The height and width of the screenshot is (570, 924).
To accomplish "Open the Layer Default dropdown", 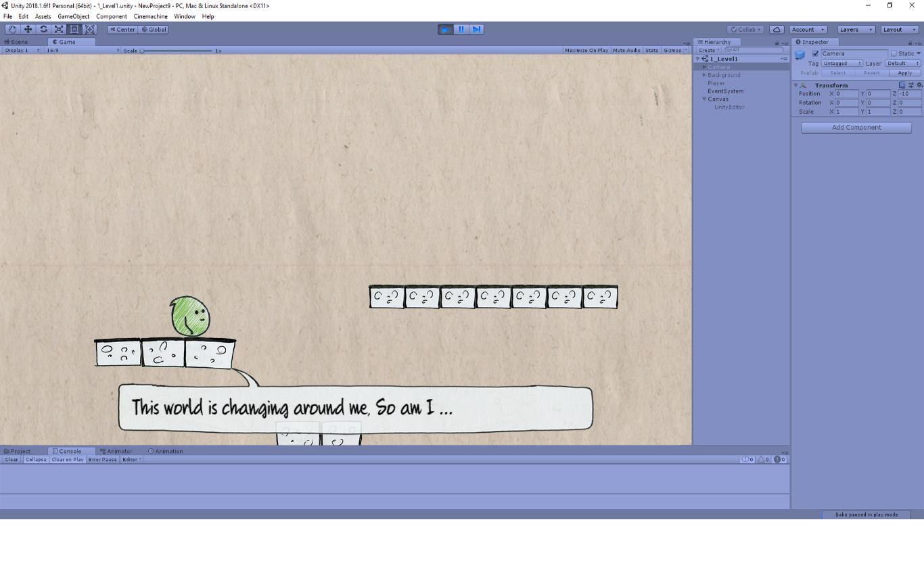I will point(903,64).
